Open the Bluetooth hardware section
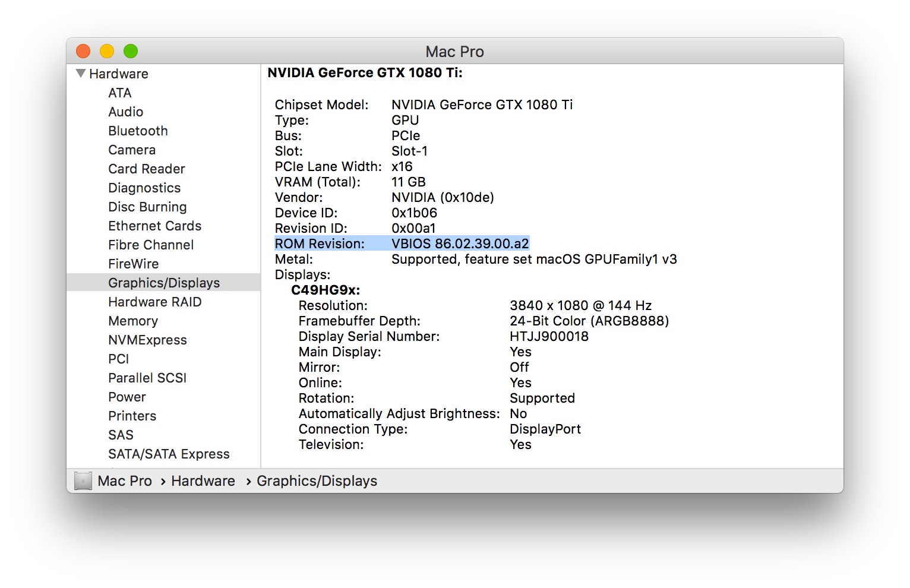This screenshot has height=588, width=910. (x=138, y=131)
